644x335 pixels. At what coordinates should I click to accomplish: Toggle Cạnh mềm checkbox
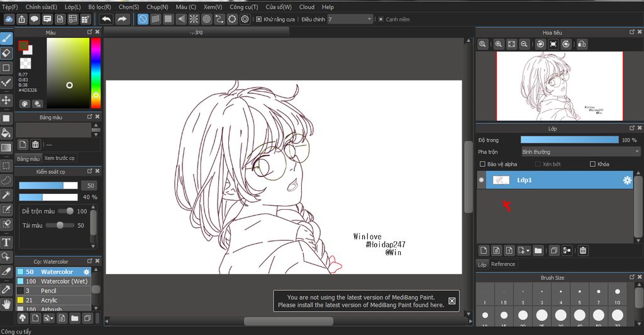380,20
